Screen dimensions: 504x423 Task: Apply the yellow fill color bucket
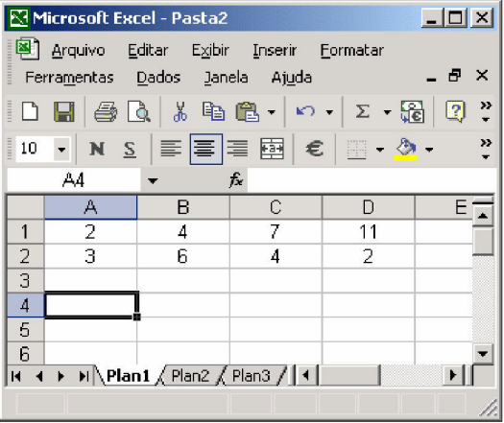tap(405, 150)
